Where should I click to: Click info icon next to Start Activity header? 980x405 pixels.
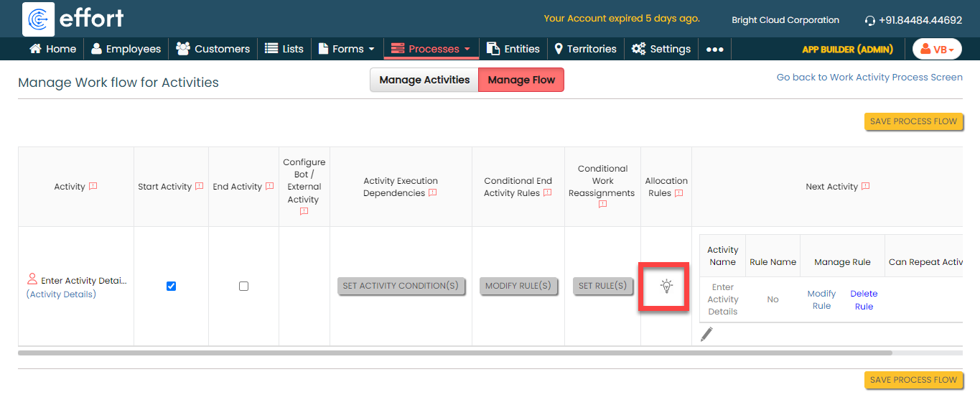point(199,187)
